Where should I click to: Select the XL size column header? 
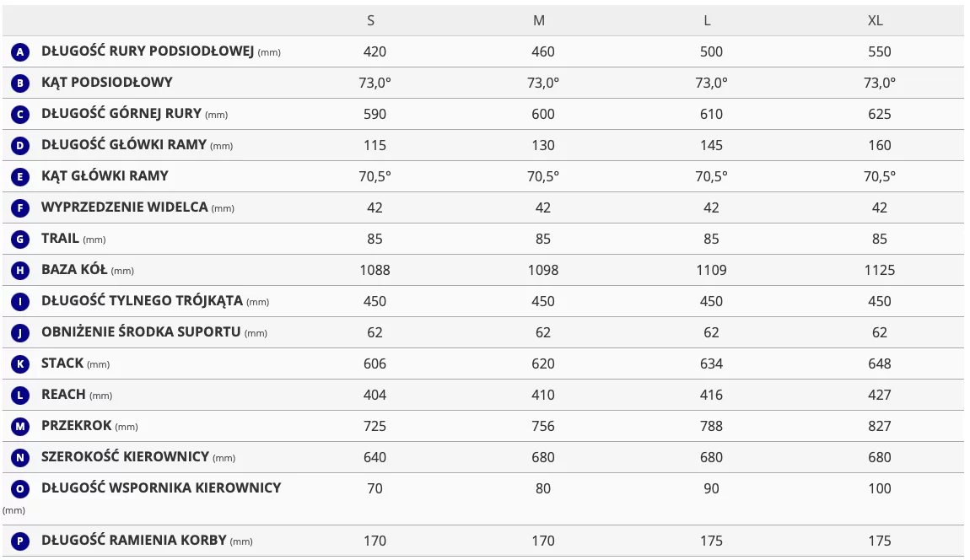click(x=875, y=20)
